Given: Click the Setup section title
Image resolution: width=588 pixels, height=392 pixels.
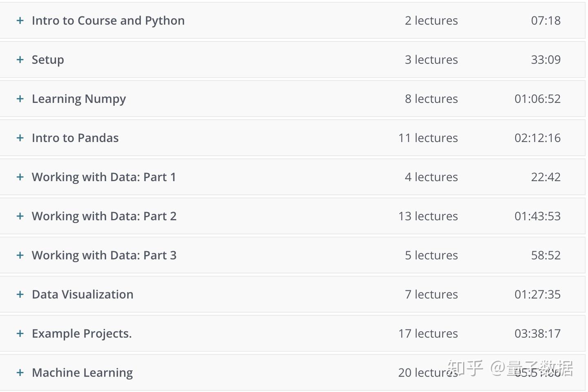Looking at the screenshot, I should click(48, 60).
